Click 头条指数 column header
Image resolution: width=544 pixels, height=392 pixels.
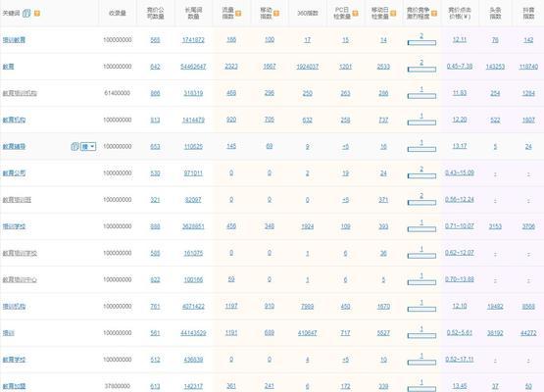[495, 13]
